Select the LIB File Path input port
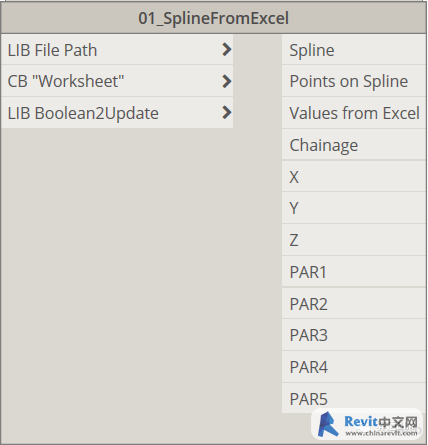Viewport: 428px width, 445px height. (x=117, y=50)
